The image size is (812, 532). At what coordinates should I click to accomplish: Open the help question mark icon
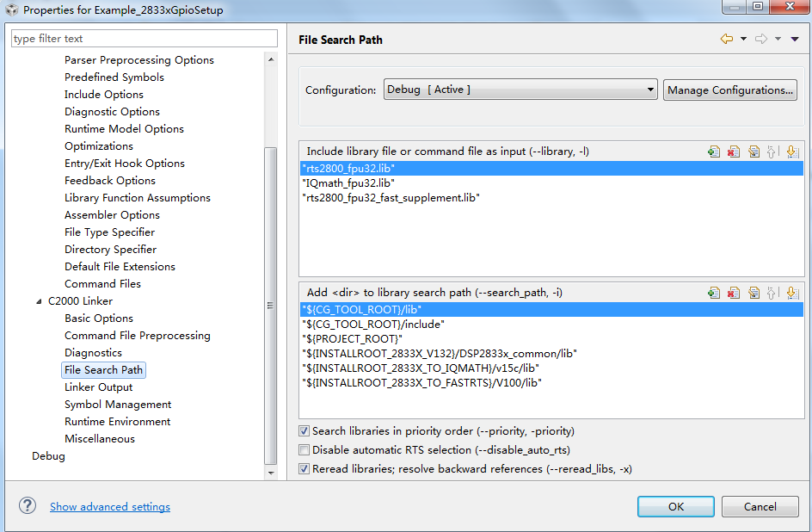pyautogui.click(x=28, y=505)
